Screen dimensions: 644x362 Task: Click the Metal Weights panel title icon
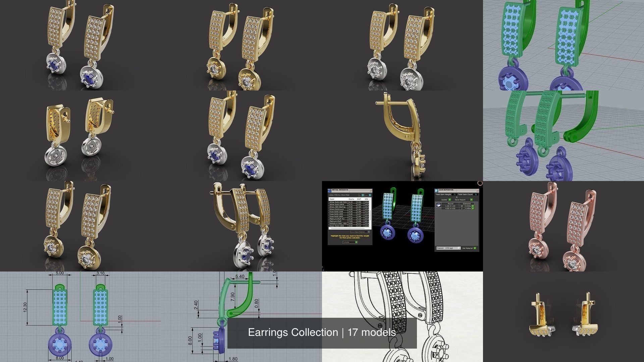[x=329, y=191]
